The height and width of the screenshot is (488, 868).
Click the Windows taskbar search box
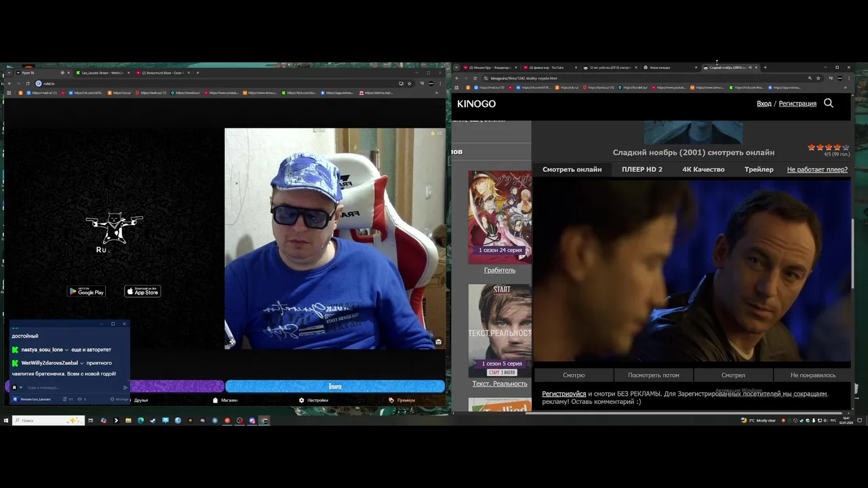pyautogui.click(x=48, y=420)
